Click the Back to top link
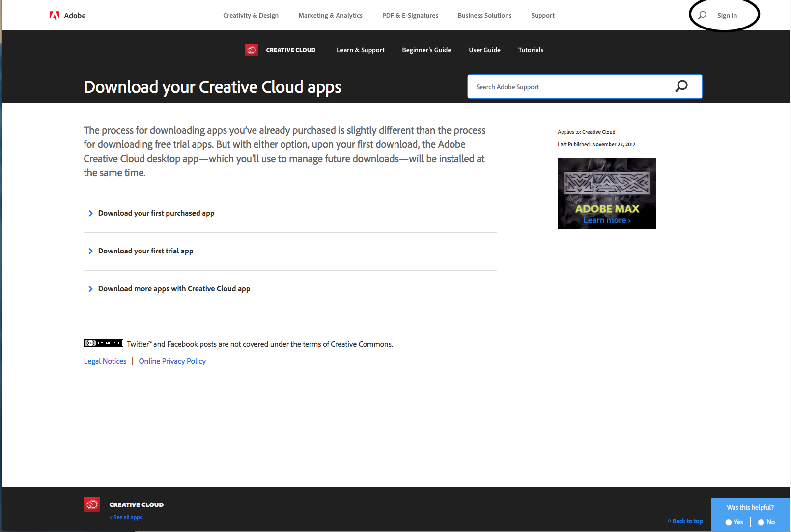 [685, 521]
